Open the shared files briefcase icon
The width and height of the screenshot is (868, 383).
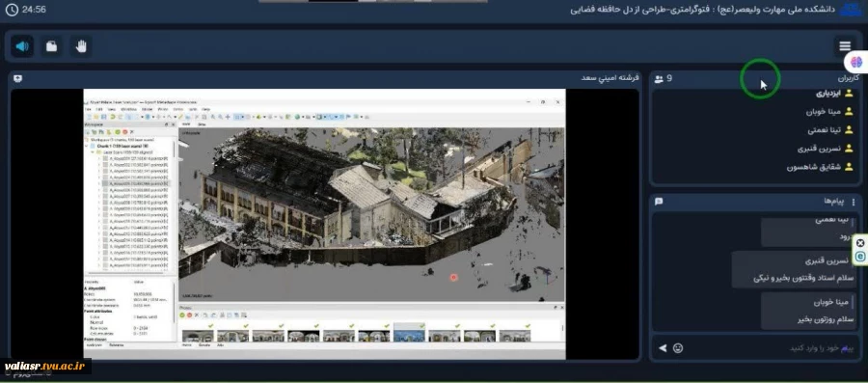[51, 46]
